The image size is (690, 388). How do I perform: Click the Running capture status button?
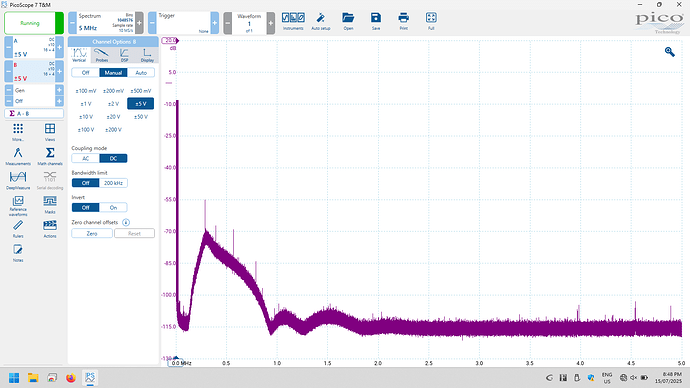coord(34,23)
